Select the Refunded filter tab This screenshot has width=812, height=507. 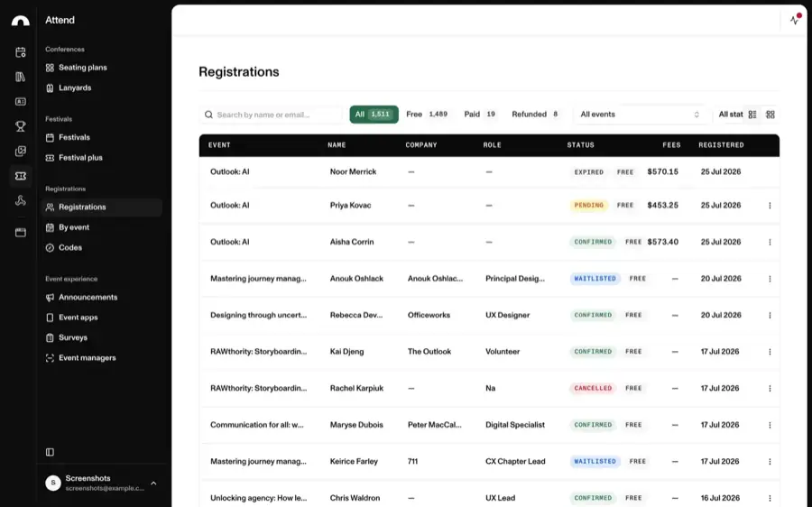(x=535, y=115)
